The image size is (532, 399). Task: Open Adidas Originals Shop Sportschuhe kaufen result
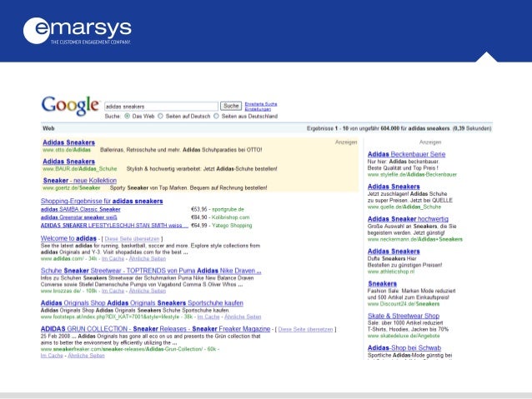point(142,302)
